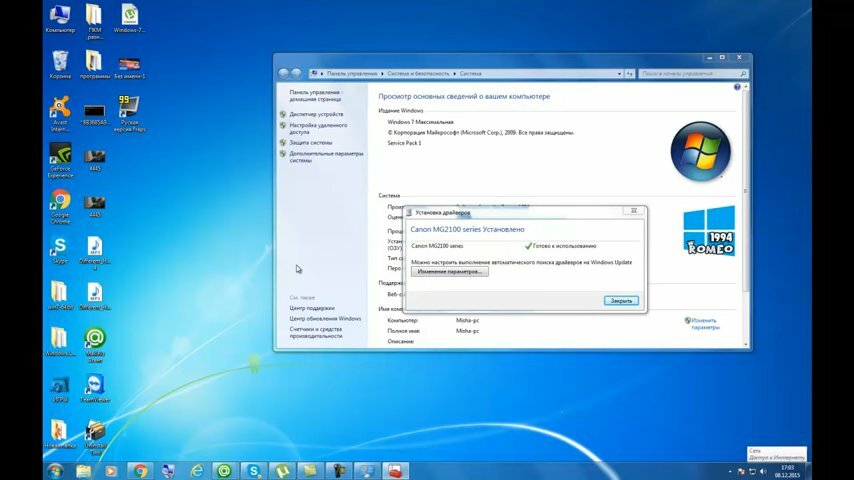Open Настройка удаленного доступа link
854x480 pixels.
(x=318, y=129)
